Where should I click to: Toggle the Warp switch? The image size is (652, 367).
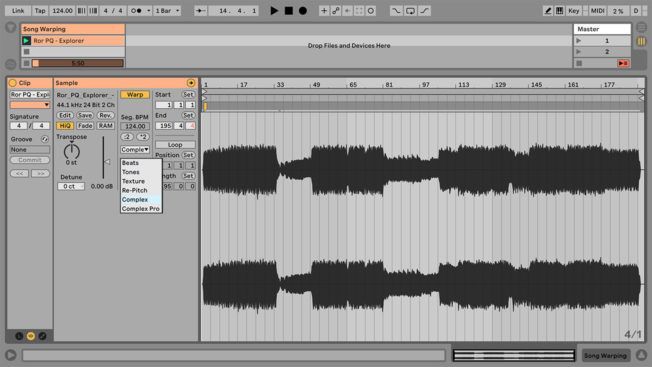coord(135,95)
